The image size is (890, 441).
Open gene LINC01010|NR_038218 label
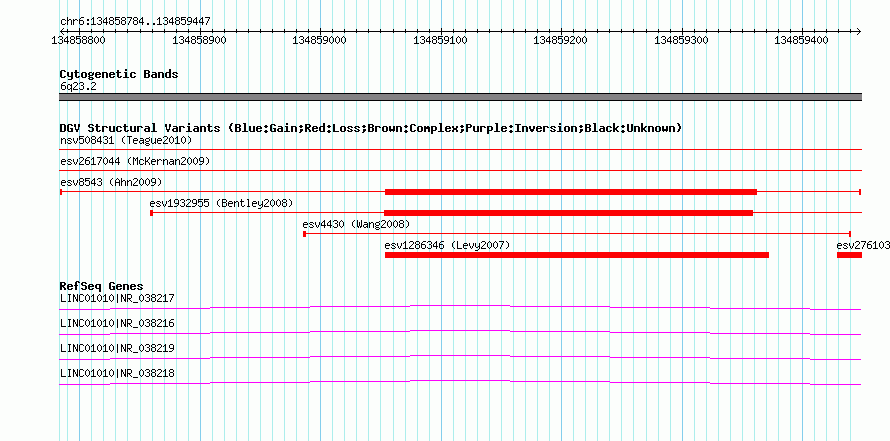(x=117, y=373)
